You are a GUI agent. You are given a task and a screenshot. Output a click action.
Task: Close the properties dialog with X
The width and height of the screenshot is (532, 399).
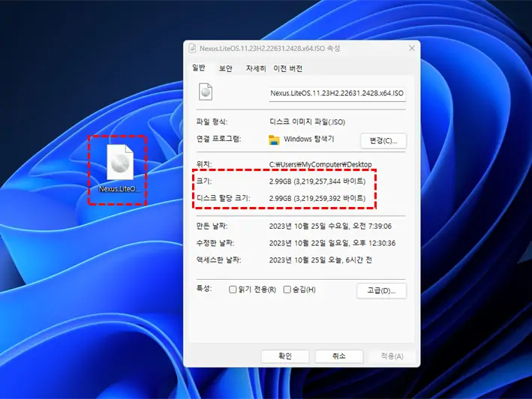[411, 48]
